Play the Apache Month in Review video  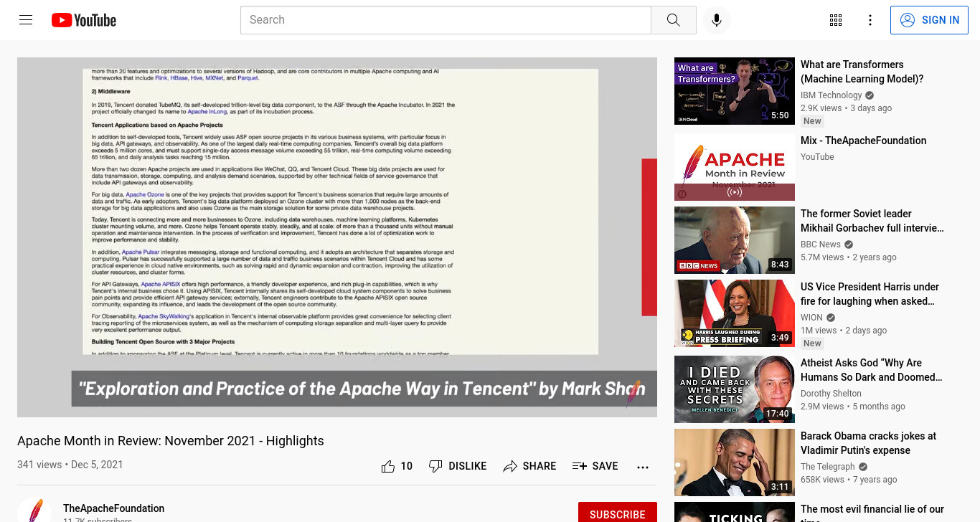coord(337,237)
